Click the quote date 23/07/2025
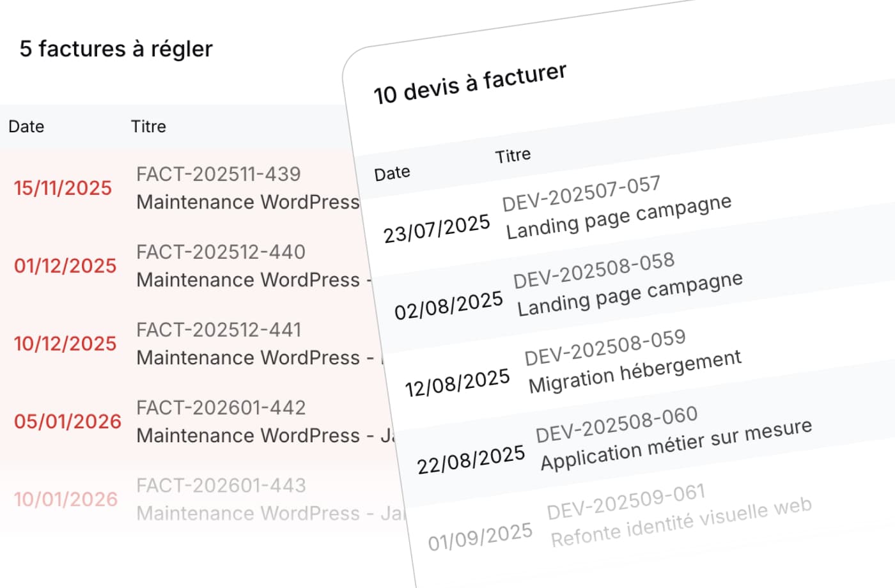Viewport: 895px width, 588px height. click(437, 229)
